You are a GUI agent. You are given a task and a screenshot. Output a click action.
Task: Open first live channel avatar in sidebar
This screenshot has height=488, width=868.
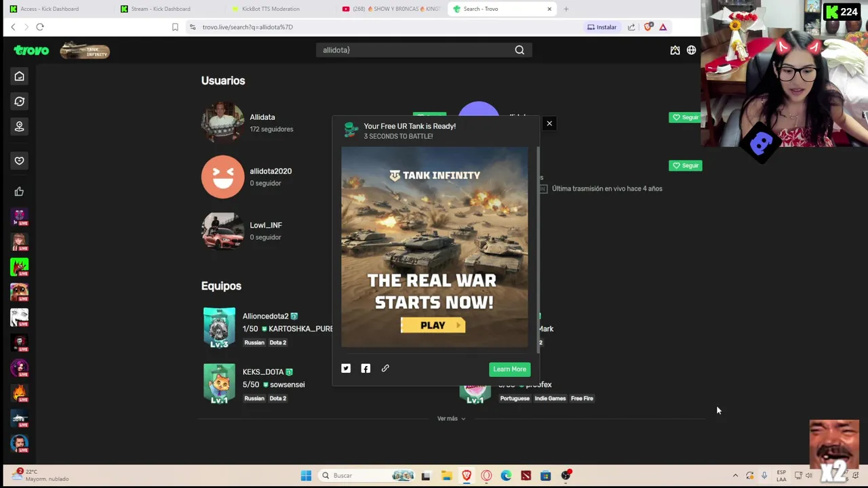19,217
